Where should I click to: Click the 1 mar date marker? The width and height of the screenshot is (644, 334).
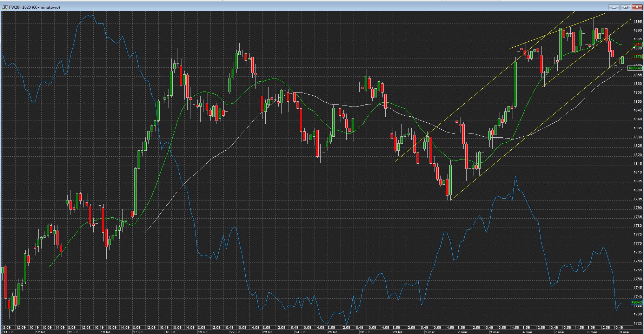(x=430, y=332)
